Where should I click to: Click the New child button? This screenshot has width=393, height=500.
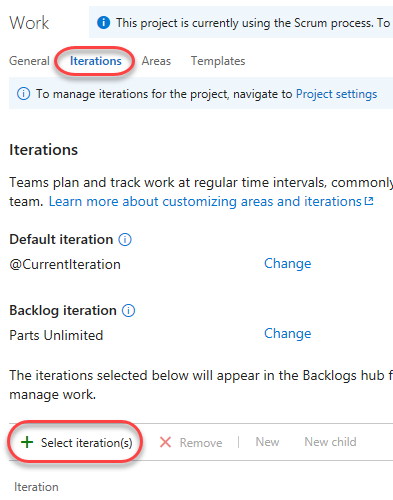point(330,442)
